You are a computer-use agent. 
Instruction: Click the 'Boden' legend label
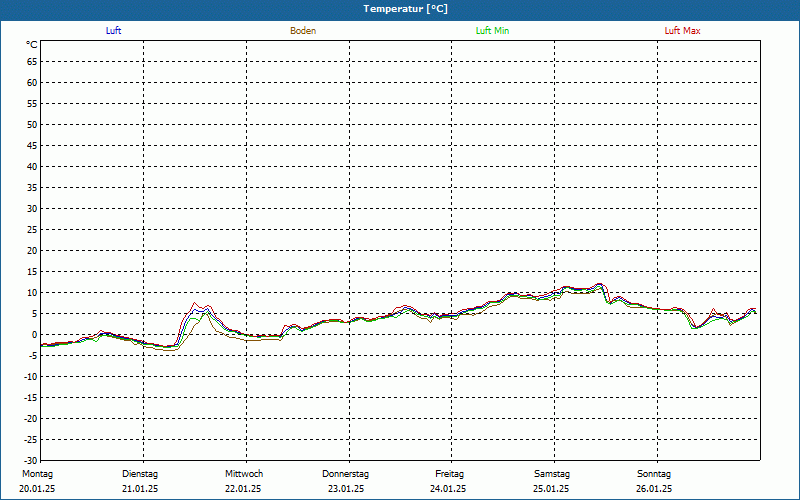coord(303,31)
